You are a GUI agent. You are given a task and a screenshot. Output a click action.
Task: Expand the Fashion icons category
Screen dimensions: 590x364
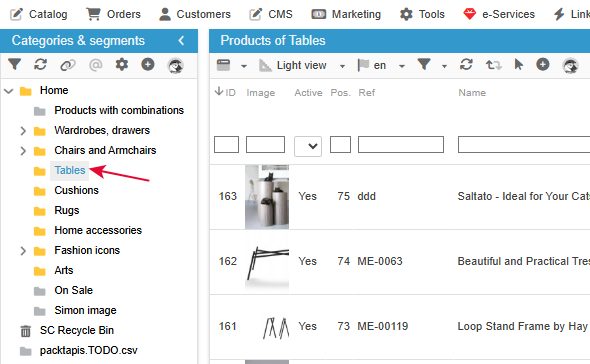(x=23, y=251)
